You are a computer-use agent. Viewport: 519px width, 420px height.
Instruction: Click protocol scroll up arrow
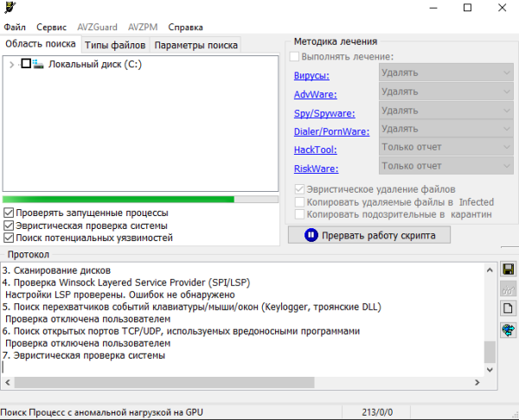click(x=490, y=270)
